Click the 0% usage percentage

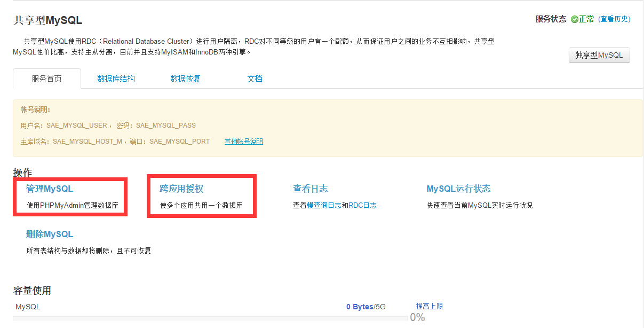click(x=417, y=317)
